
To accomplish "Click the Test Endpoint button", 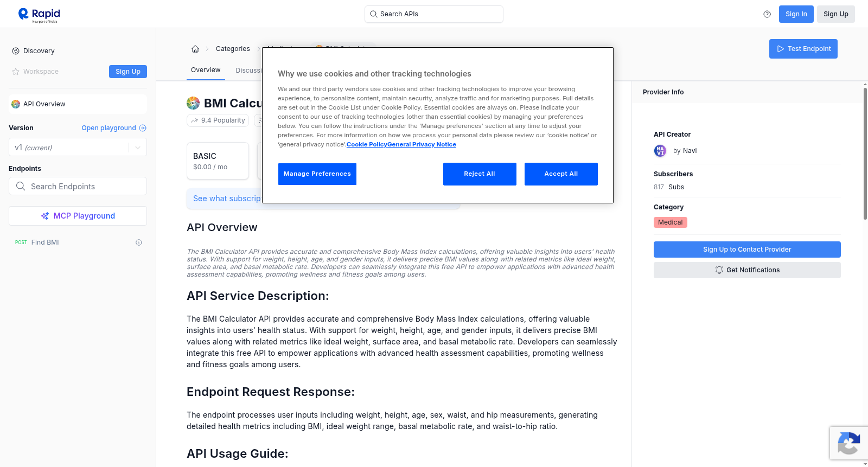I will 803,49.
